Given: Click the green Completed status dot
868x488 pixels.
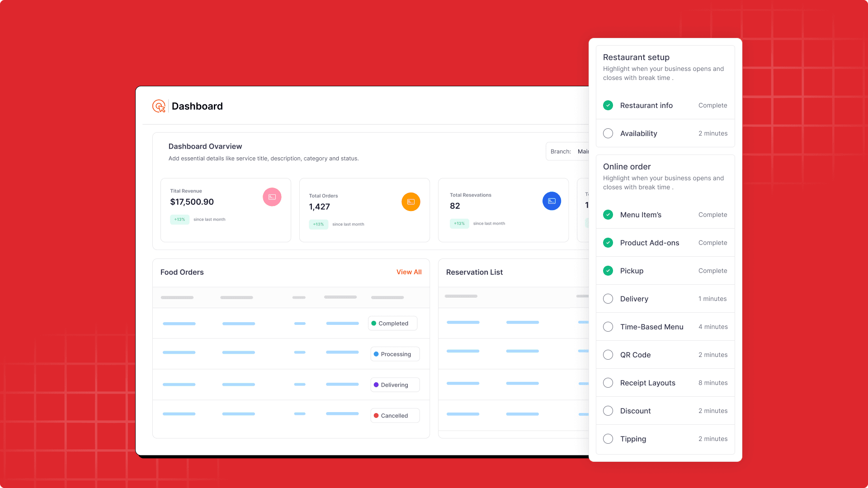Looking at the screenshot, I should point(374,324).
